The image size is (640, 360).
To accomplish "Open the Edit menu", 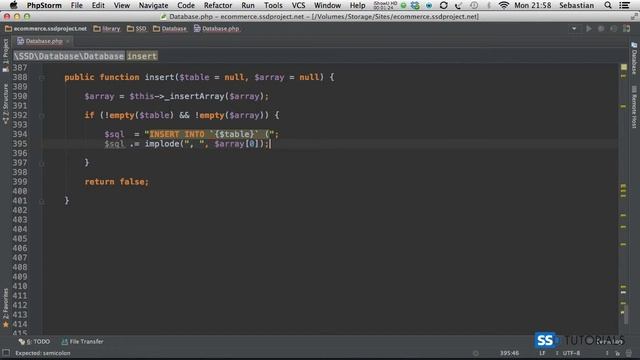I will 98,5.
